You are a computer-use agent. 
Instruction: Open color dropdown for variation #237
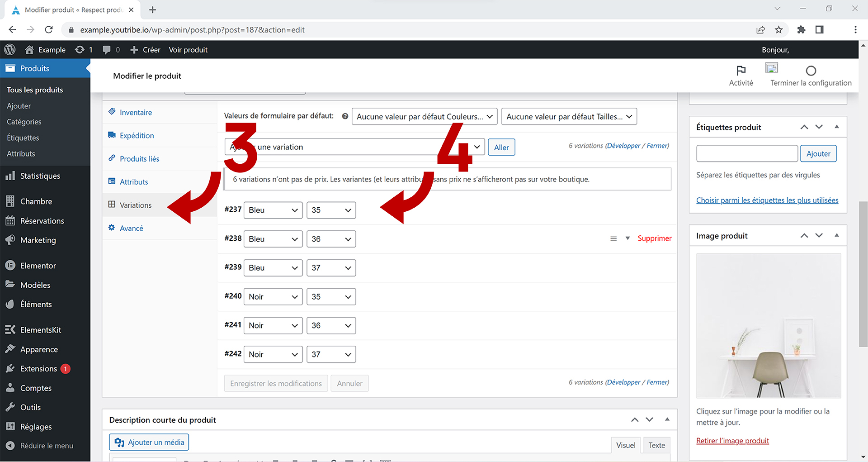click(273, 210)
